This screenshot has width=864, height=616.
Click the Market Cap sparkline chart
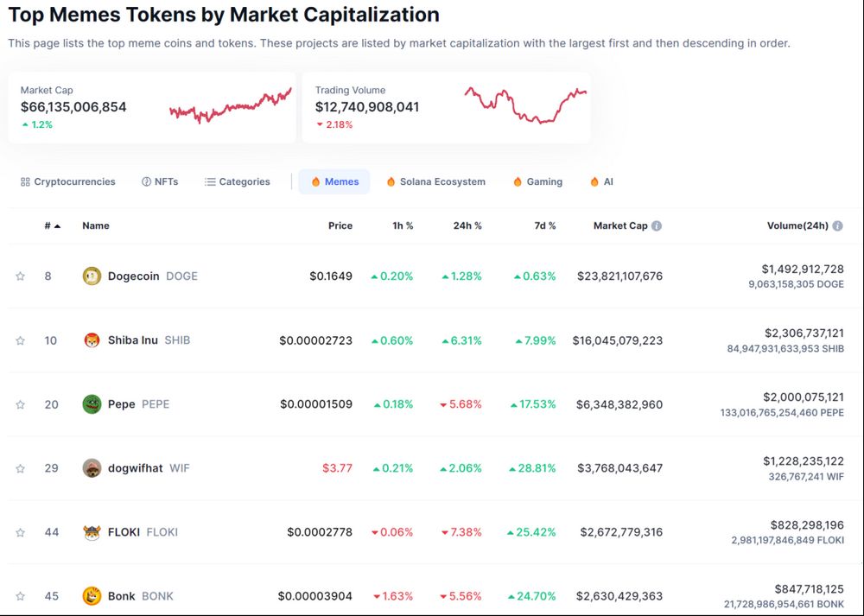point(231,107)
